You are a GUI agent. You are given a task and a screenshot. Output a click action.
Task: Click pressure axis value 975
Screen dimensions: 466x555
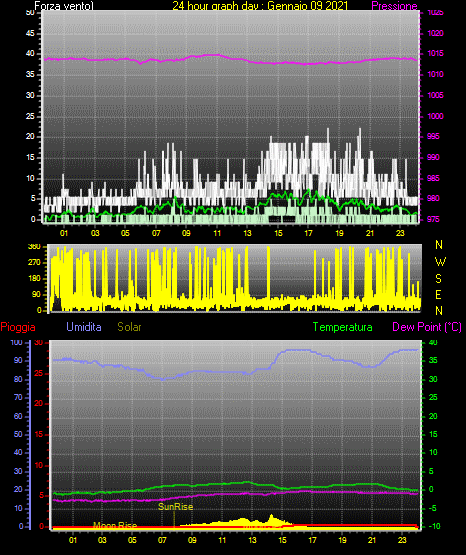point(433,219)
